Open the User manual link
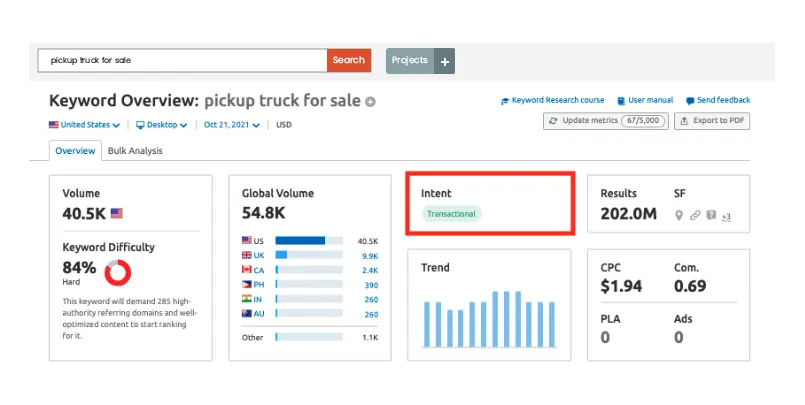This screenshot has width=805, height=405. 650,100
